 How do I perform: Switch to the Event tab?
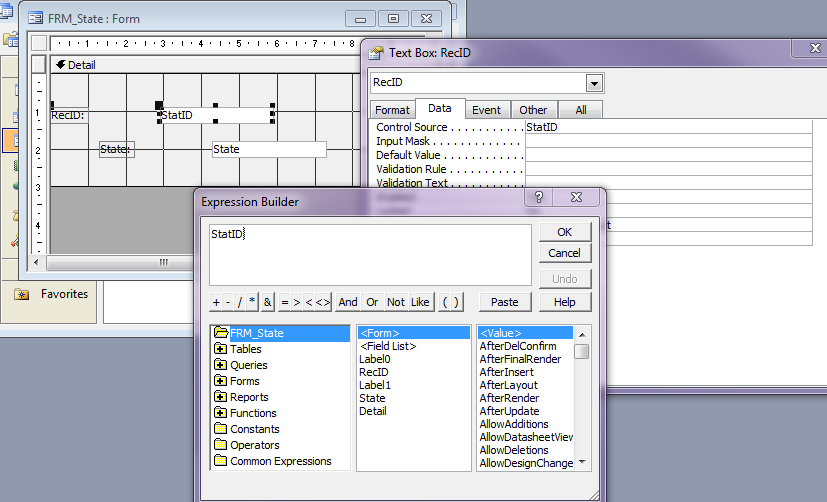click(x=486, y=110)
